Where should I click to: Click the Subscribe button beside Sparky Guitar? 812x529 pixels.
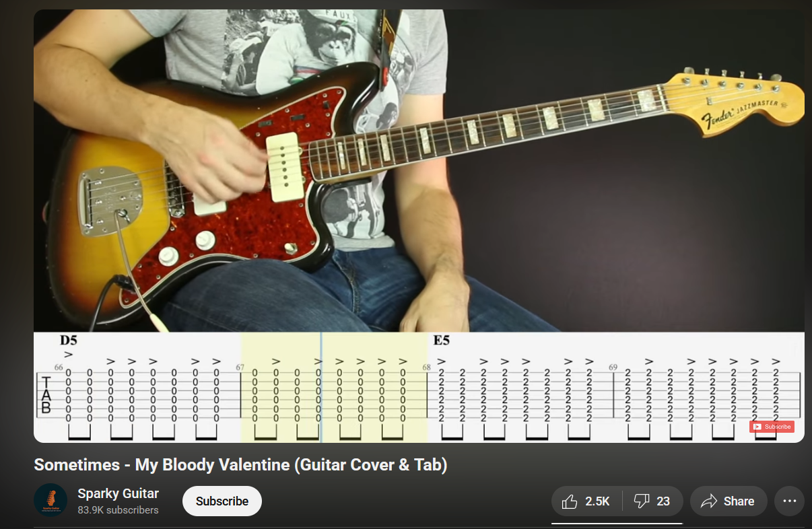(222, 501)
